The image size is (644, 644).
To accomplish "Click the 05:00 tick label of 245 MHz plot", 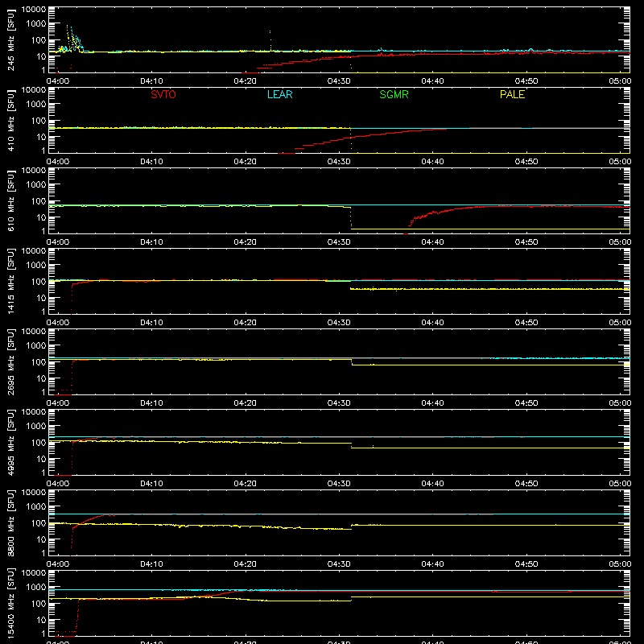I will click(620, 81).
